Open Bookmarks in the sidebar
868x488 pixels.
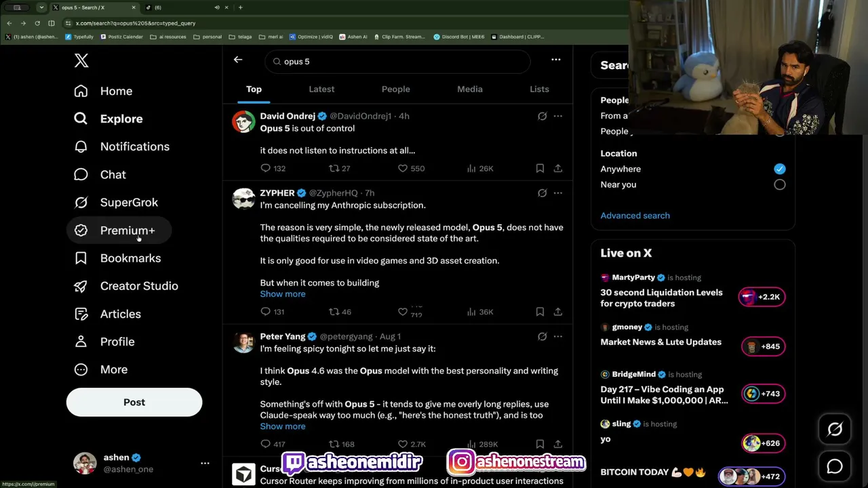pos(117,258)
